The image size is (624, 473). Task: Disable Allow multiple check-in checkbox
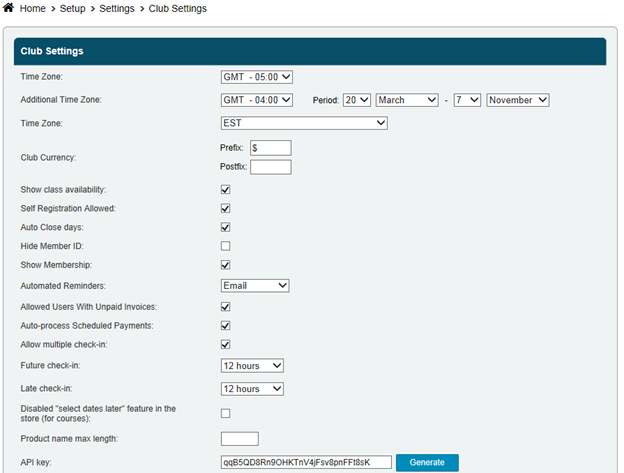[225, 344]
